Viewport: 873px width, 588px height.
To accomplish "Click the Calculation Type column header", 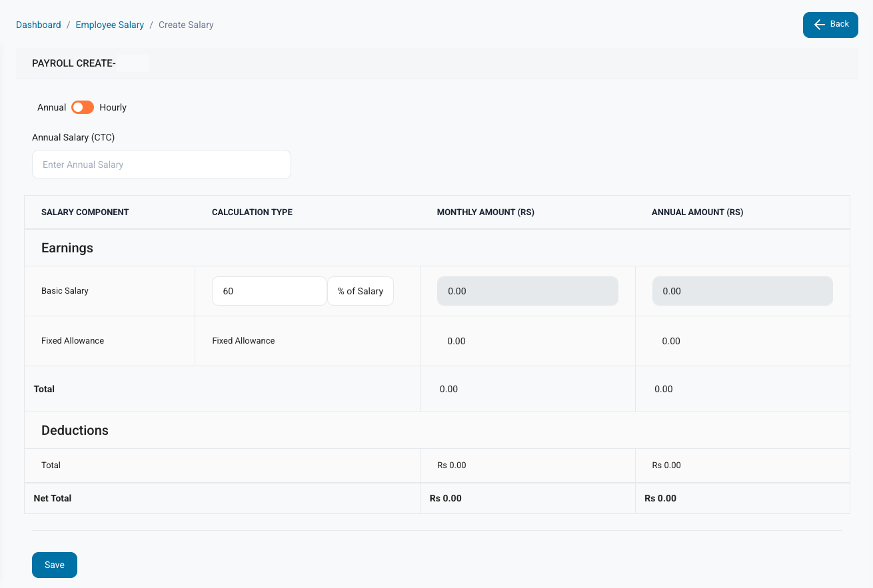I will [252, 212].
